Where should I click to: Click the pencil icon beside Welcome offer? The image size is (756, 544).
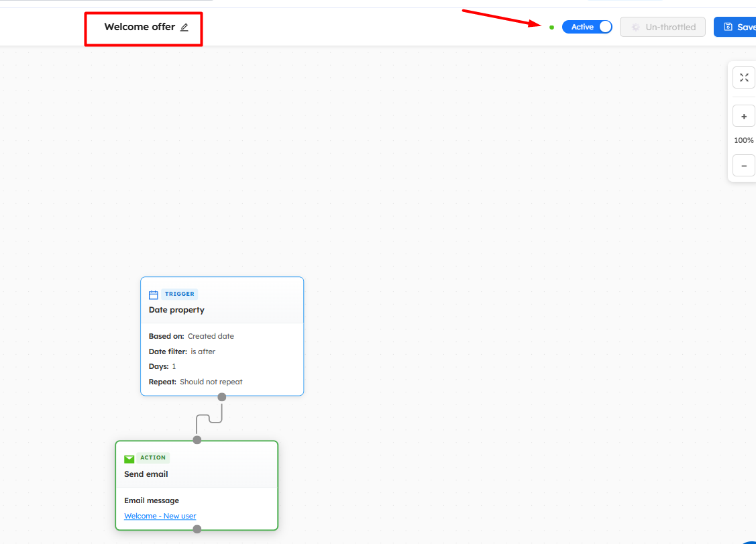[x=184, y=28]
